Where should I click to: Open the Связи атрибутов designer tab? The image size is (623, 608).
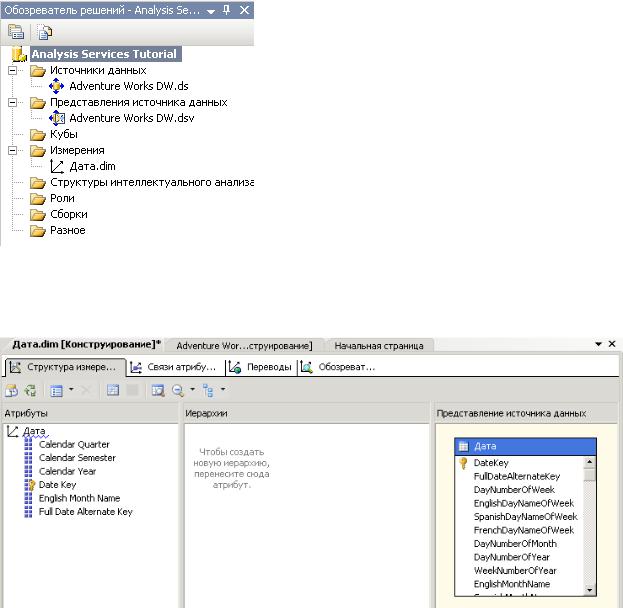pyautogui.click(x=173, y=367)
